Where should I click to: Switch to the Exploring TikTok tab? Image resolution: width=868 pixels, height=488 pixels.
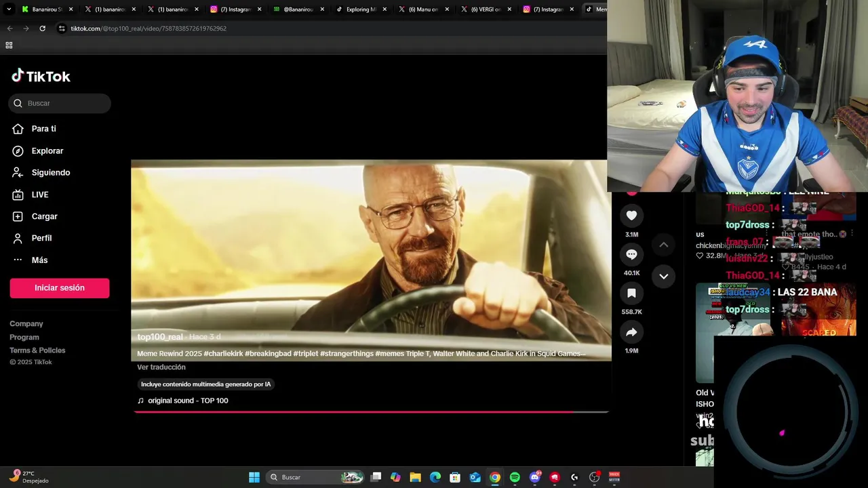click(361, 9)
